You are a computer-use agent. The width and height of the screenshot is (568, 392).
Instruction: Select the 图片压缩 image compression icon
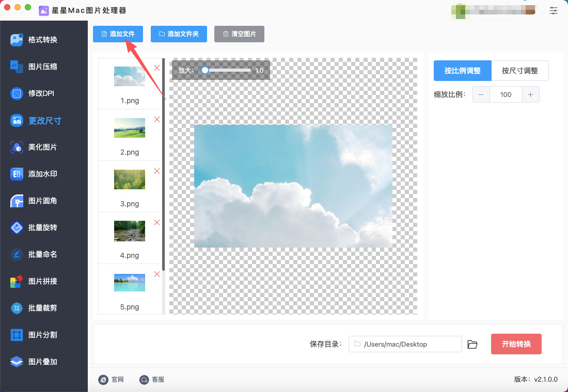tap(17, 67)
